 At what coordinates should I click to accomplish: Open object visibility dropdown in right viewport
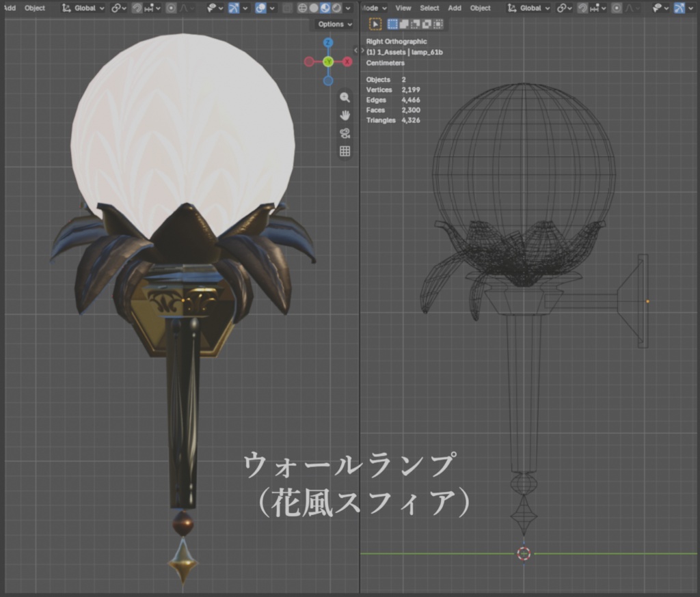pyautogui.click(x=660, y=8)
